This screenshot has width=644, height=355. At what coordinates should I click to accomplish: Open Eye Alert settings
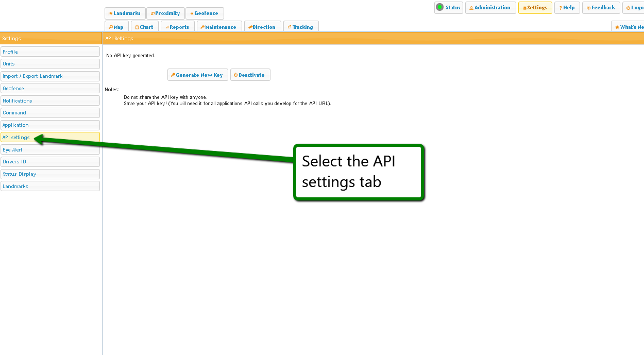(50, 150)
